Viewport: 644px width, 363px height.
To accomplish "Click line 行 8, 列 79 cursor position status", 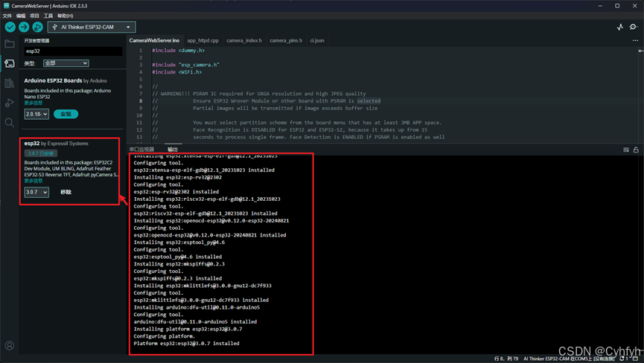I will [506, 359].
